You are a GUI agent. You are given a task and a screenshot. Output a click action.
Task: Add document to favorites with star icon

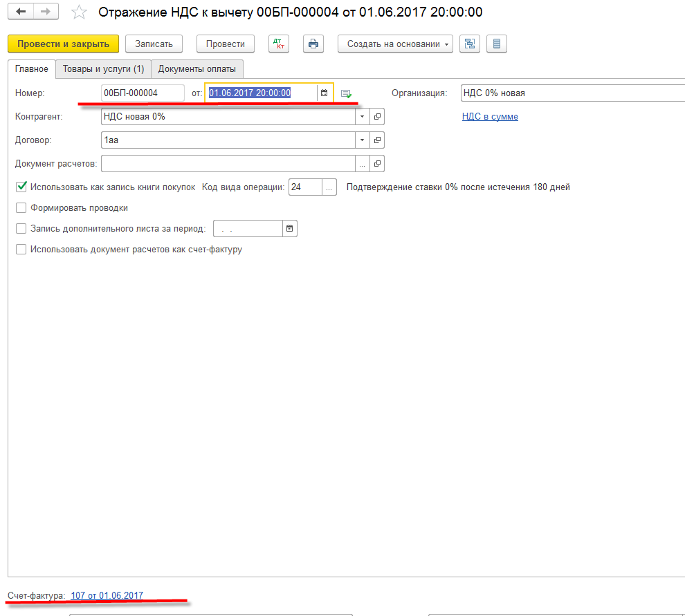(80, 12)
